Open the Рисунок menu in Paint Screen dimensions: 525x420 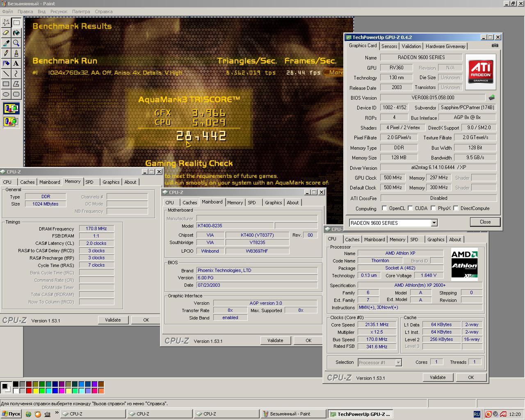[59, 11]
